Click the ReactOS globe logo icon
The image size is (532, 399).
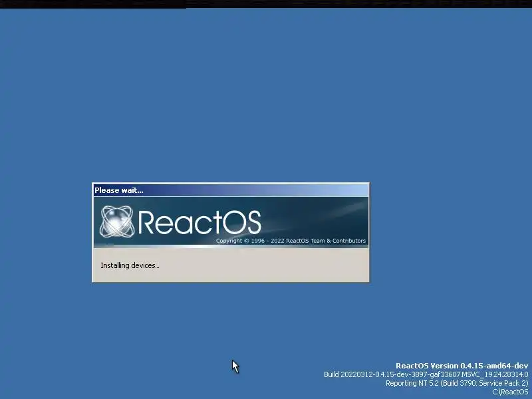point(116,221)
